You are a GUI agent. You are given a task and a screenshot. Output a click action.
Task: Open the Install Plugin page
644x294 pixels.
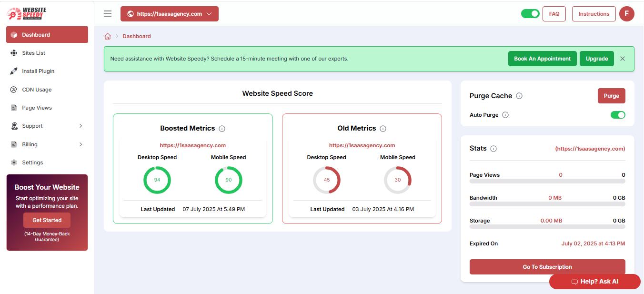click(47, 71)
